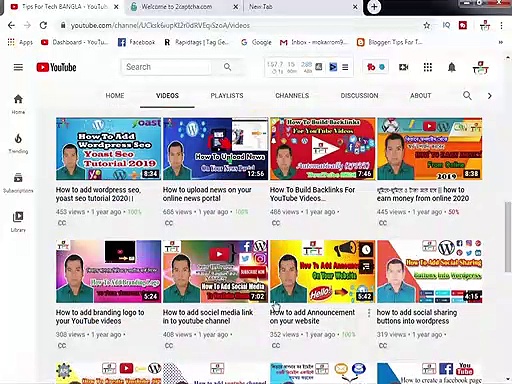The image size is (512, 384).
Task: Switch to the HOME channel tab
Action: tap(115, 96)
